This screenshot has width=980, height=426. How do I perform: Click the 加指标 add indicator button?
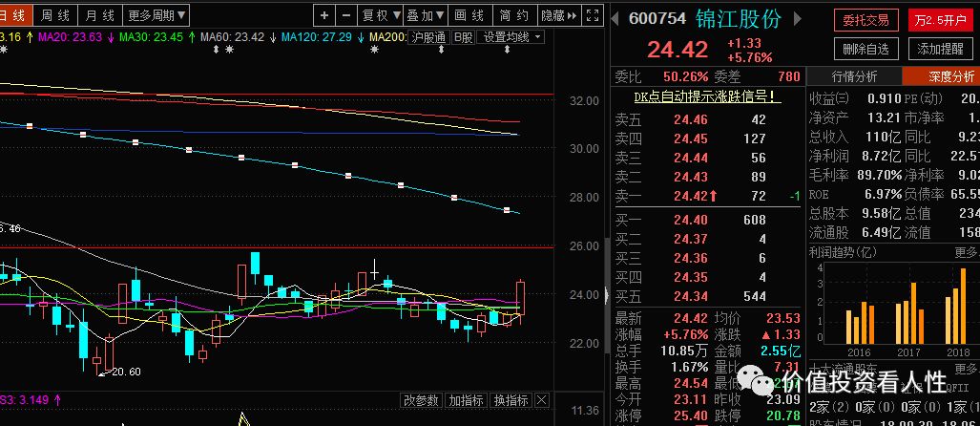[466, 400]
